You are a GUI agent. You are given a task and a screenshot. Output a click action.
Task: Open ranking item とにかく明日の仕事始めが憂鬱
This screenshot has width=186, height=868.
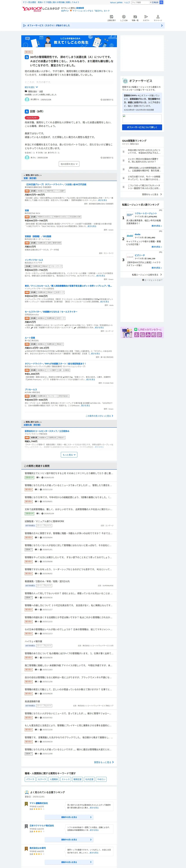pyautogui.click(x=143, y=160)
